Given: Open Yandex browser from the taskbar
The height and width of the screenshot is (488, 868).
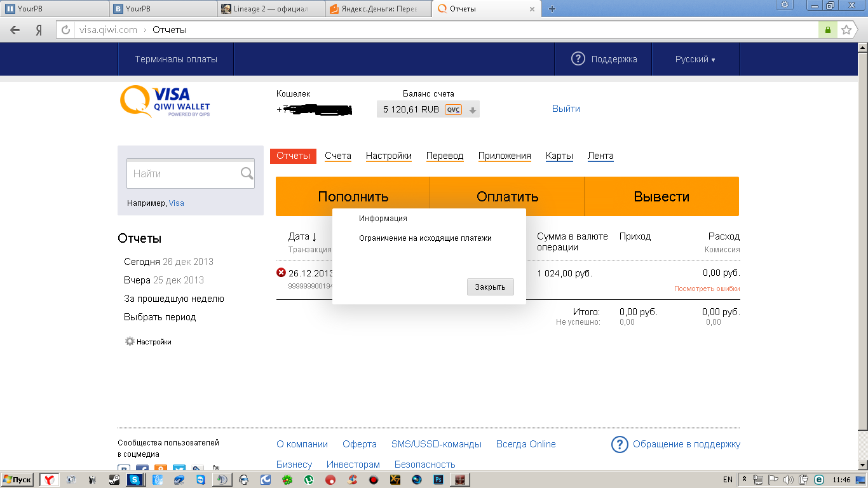Looking at the screenshot, I should [x=50, y=480].
